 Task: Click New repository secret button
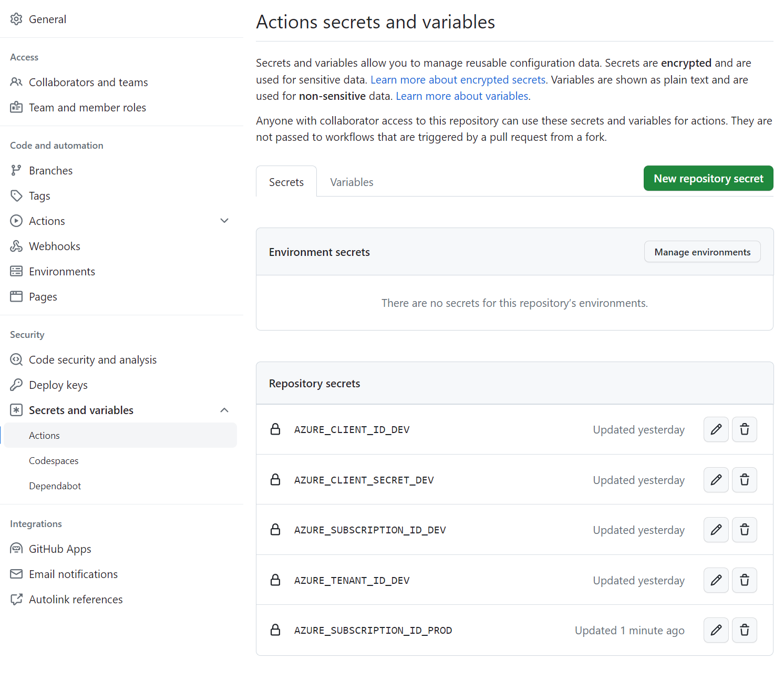[x=708, y=179]
